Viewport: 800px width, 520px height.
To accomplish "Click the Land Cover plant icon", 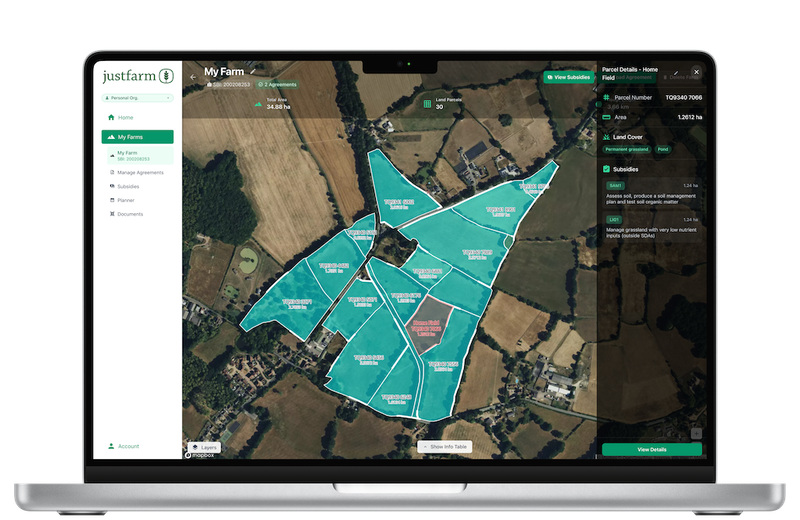I will pyautogui.click(x=607, y=136).
